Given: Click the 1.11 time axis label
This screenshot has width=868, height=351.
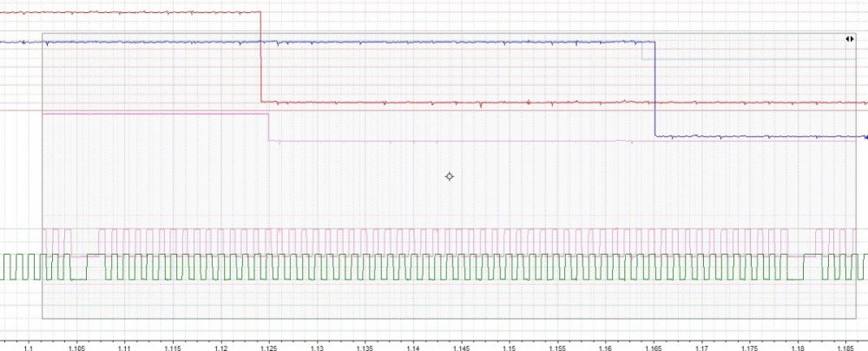Looking at the screenshot, I should [124, 348].
